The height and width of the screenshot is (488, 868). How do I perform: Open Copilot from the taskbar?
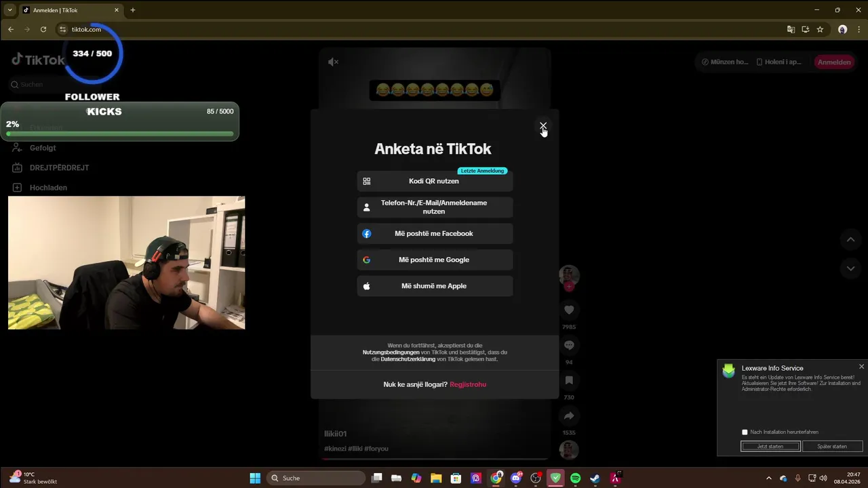[416, 479]
